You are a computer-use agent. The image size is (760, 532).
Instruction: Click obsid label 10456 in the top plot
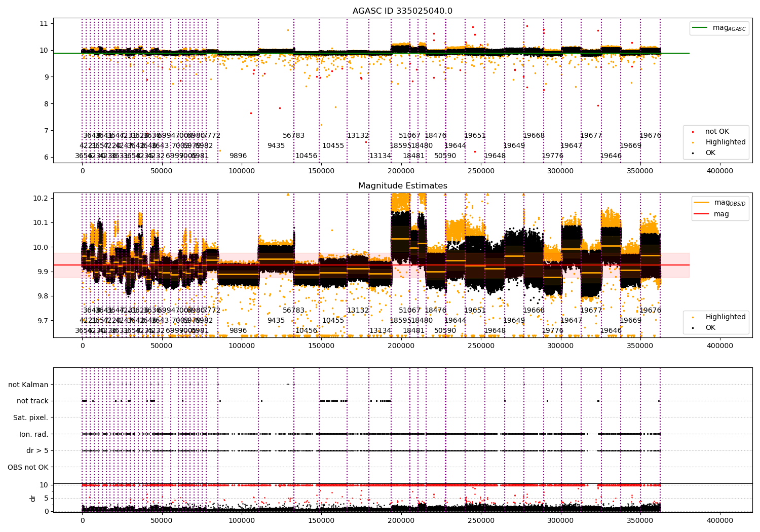click(307, 156)
